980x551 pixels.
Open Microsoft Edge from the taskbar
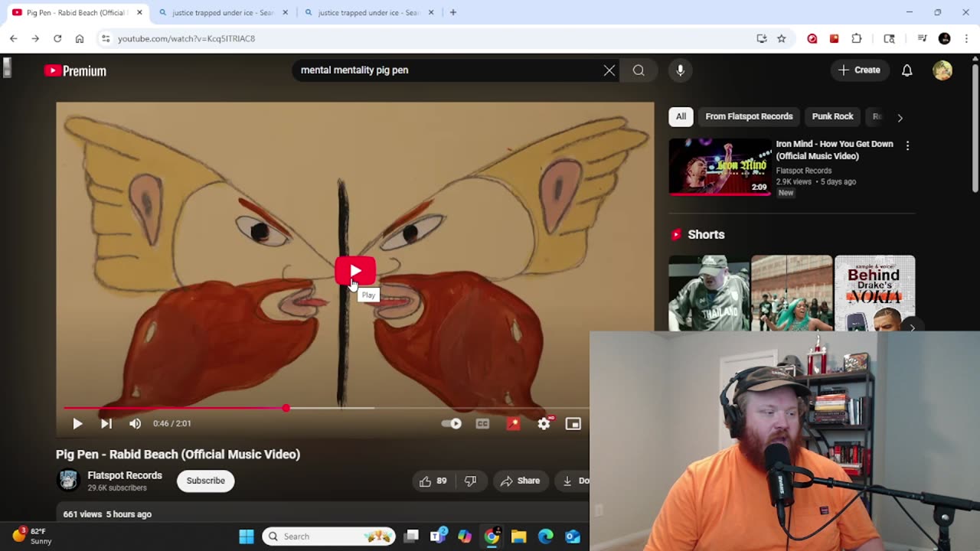545,536
